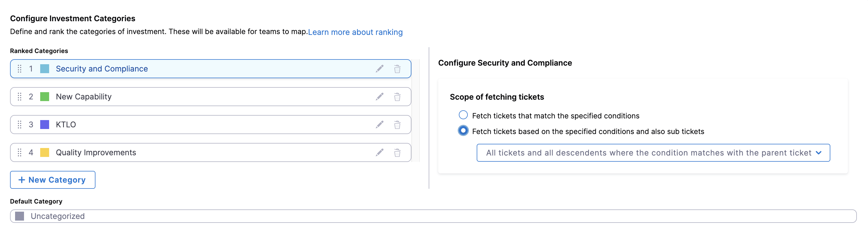This screenshot has height=234, width=868.
Task: Edit the KTLO category
Action: click(379, 125)
